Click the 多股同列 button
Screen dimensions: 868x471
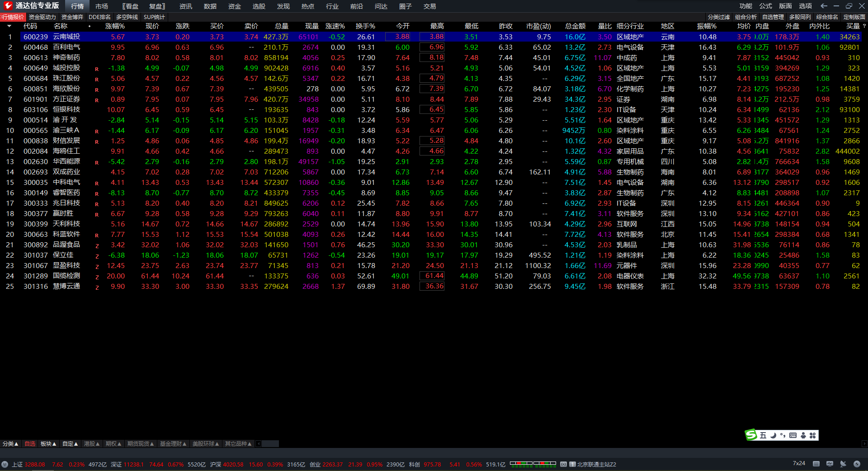tap(800, 17)
